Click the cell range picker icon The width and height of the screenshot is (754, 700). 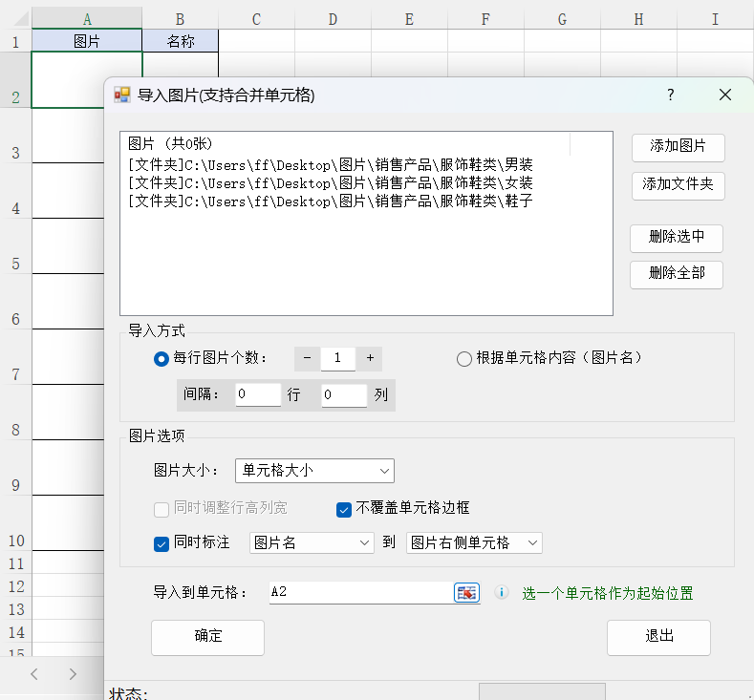[465, 593]
